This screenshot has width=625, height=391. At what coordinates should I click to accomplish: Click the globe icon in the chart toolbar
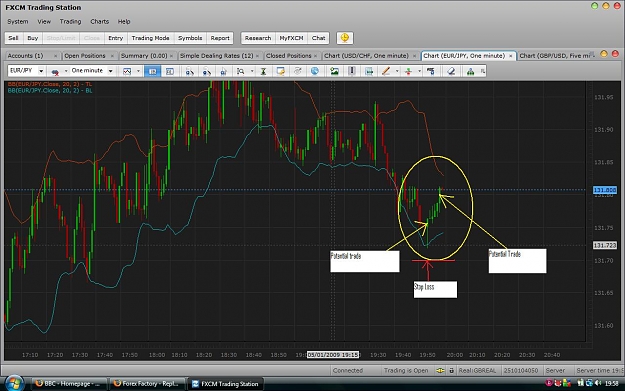point(315,71)
